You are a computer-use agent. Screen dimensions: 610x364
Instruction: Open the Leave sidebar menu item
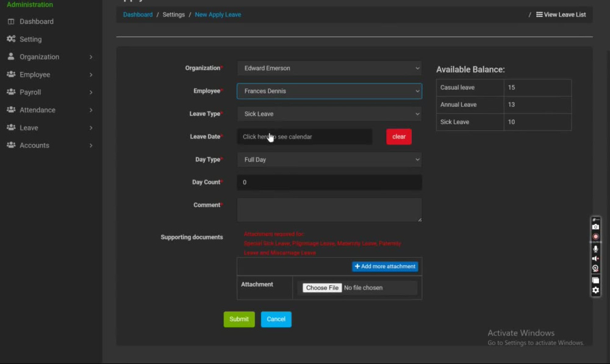[29, 127]
